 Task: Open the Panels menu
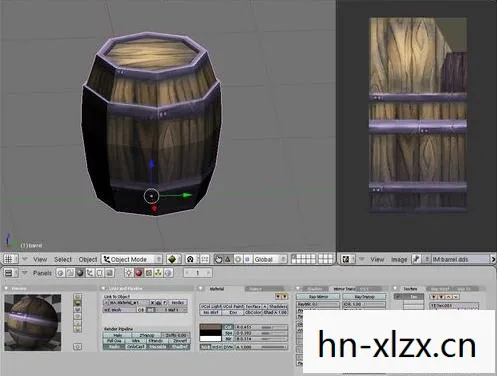pyautogui.click(x=42, y=273)
